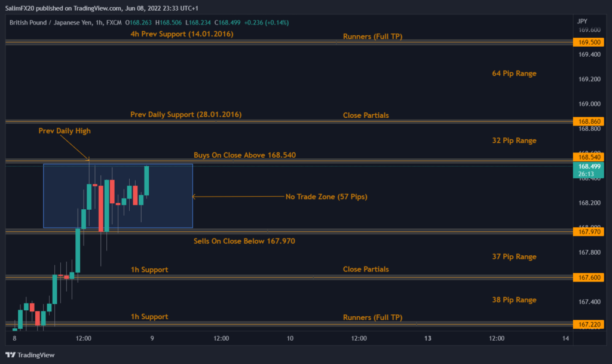Image resolution: width=612 pixels, height=364 pixels.
Task: Select 'Prev Daily Support (28.01.2016)' text label
Action: [186, 114]
